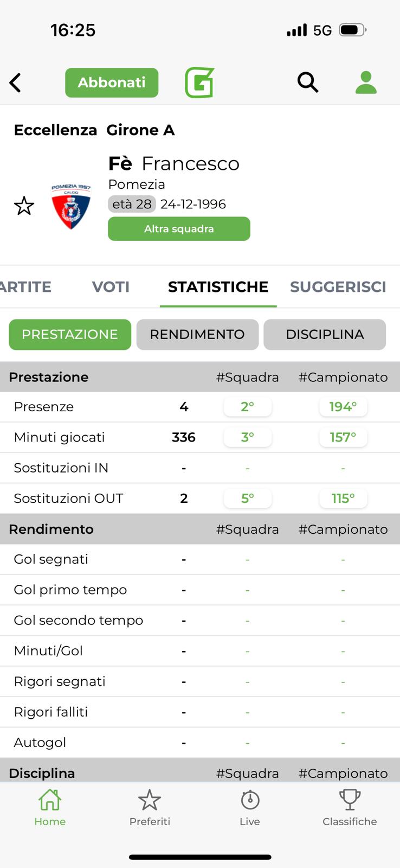Tap the back arrow icon
Viewport: 400px width, 868px height.
tap(16, 83)
